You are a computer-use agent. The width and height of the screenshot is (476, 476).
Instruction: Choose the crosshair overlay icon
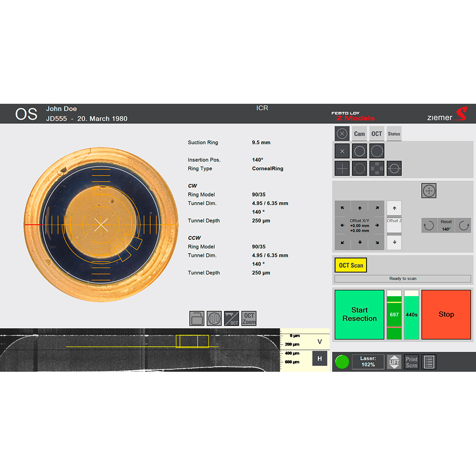pyautogui.click(x=342, y=168)
